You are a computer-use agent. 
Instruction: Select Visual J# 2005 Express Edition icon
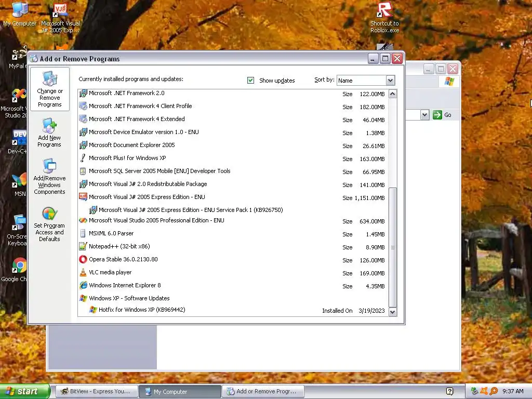pos(83,197)
